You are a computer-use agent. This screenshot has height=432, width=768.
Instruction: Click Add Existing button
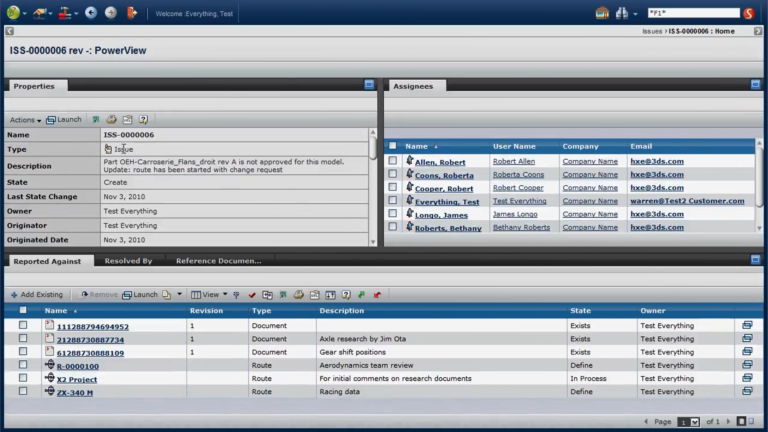37,294
